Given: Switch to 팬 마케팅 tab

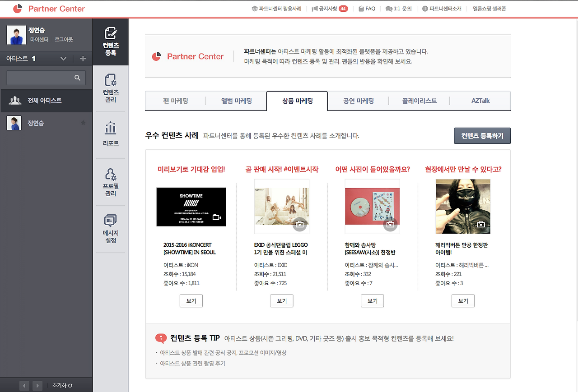Looking at the screenshot, I should point(176,101).
